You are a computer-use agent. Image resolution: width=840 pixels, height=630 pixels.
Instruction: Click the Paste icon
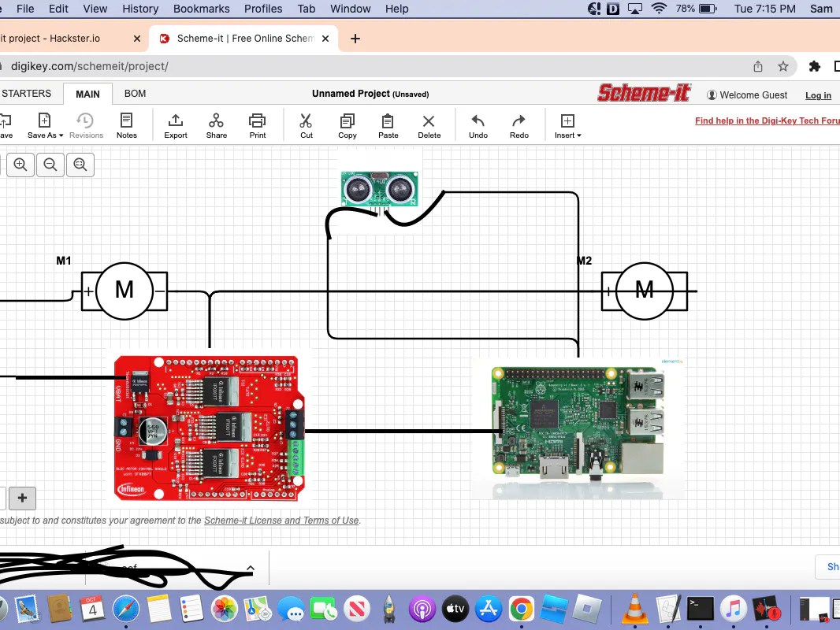(388, 124)
